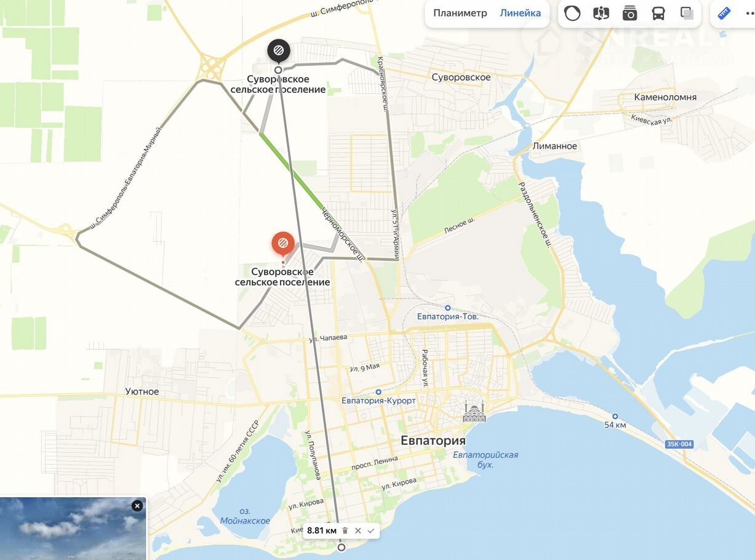
Task: Delete the 8.81 км measurement with trash icon
Action: [x=345, y=530]
